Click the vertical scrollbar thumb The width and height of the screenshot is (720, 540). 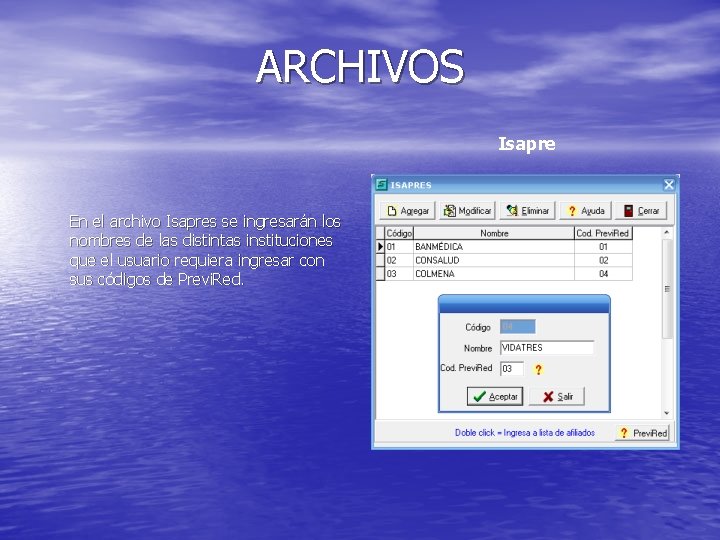coord(667,289)
